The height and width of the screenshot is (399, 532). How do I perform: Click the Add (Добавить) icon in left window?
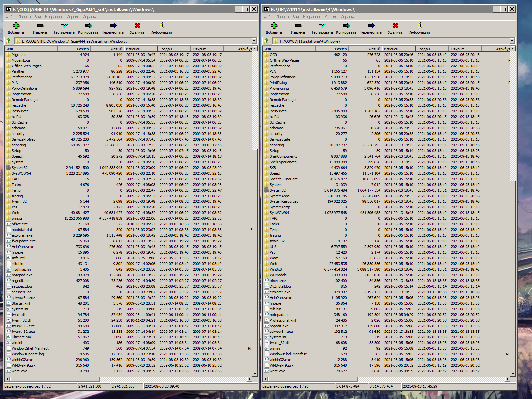click(x=16, y=26)
